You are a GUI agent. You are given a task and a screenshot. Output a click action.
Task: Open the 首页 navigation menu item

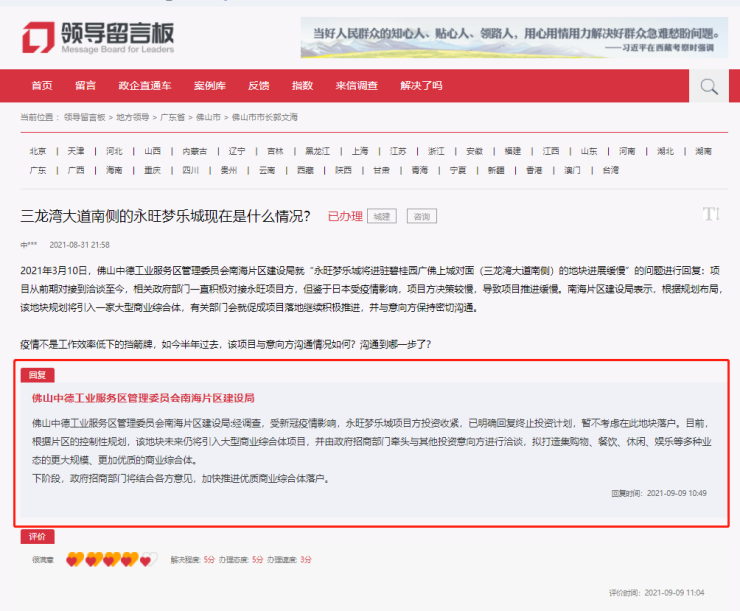(x=42, y=86)
